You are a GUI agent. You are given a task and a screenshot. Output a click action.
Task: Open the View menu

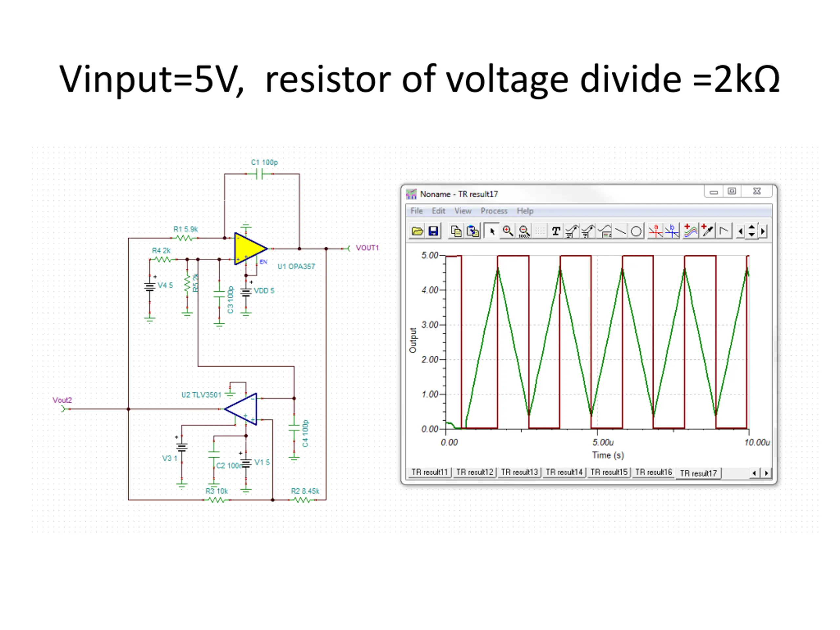[463, 211]
